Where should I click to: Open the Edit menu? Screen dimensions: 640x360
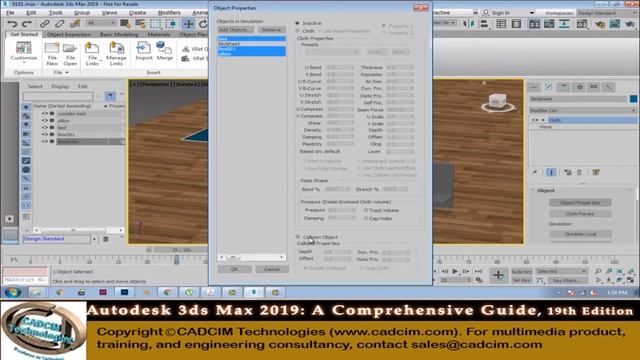point(31,13)
